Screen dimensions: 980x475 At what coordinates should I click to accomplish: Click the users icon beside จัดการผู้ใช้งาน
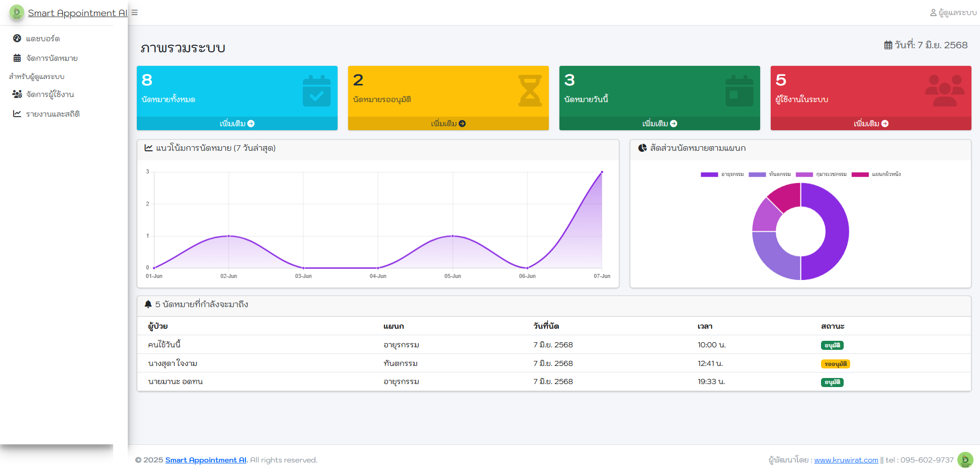(x=17, y=94)
